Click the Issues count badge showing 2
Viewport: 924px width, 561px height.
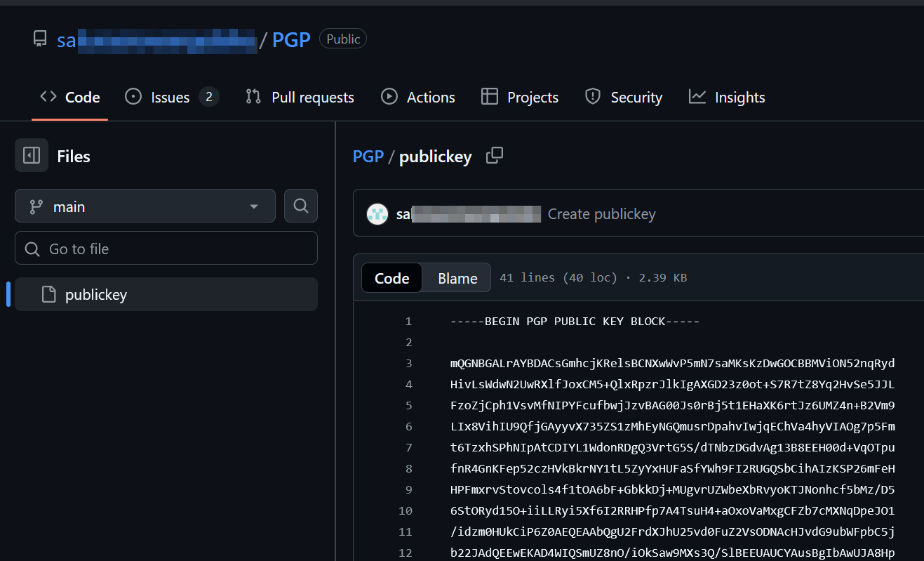click(x=208, y=96)
